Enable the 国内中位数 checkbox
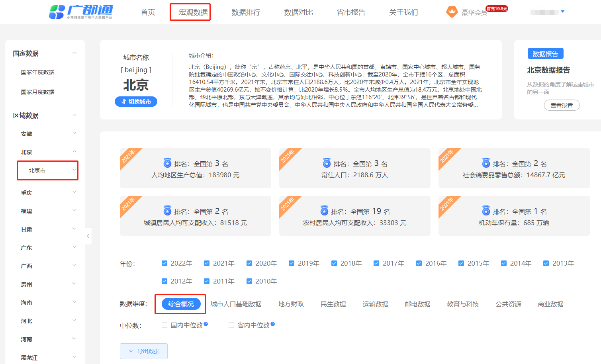Screen dimensions: 601x364 [164, 325]
